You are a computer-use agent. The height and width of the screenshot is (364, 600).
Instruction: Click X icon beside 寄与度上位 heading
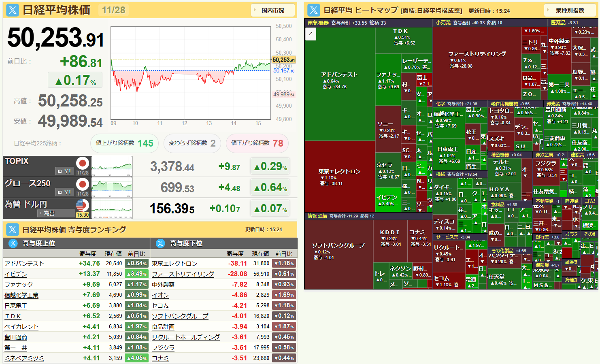[13, 243]
